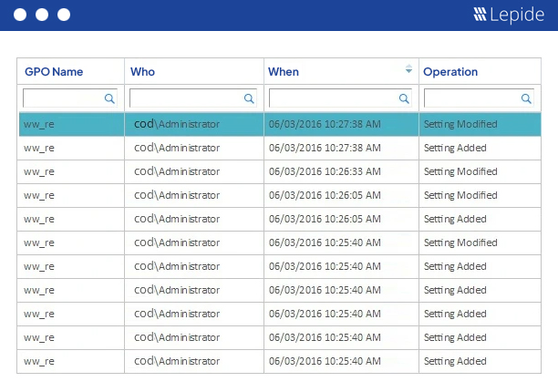The width and height of the screenshot is (558, 392).
Task: Click the GPO Name filter search icon
Action: coord(109,98)
